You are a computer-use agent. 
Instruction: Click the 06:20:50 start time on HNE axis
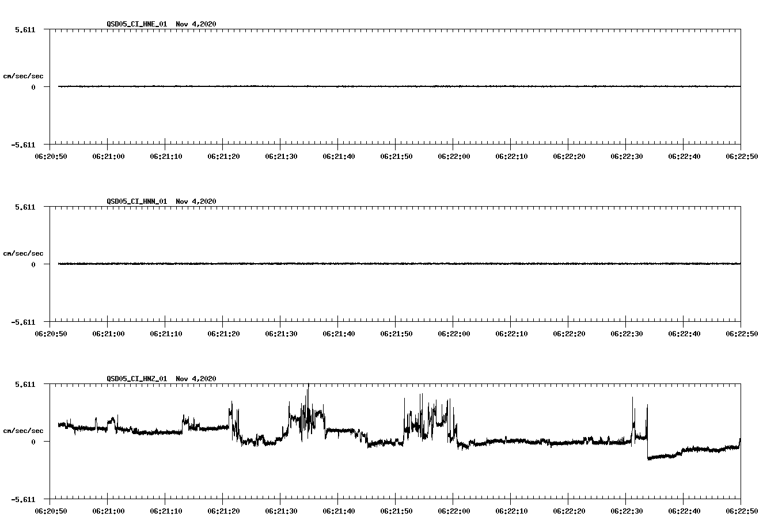(x=49, y=155)
